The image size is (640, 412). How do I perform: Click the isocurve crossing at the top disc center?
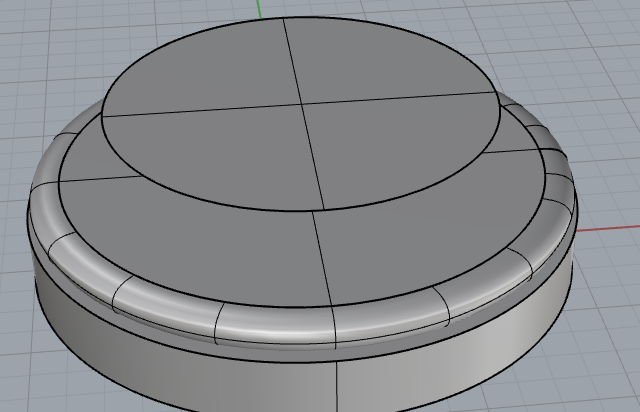click(301, 104)
